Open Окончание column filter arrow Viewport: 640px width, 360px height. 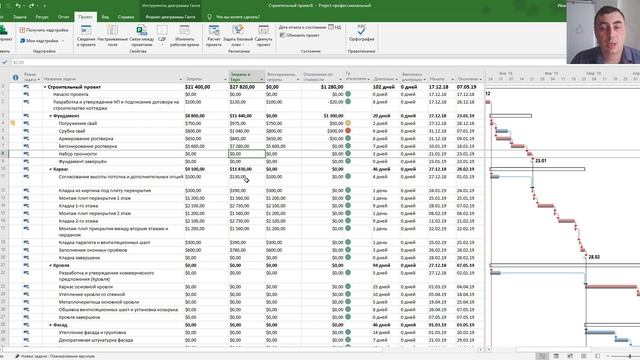[480, 79]
